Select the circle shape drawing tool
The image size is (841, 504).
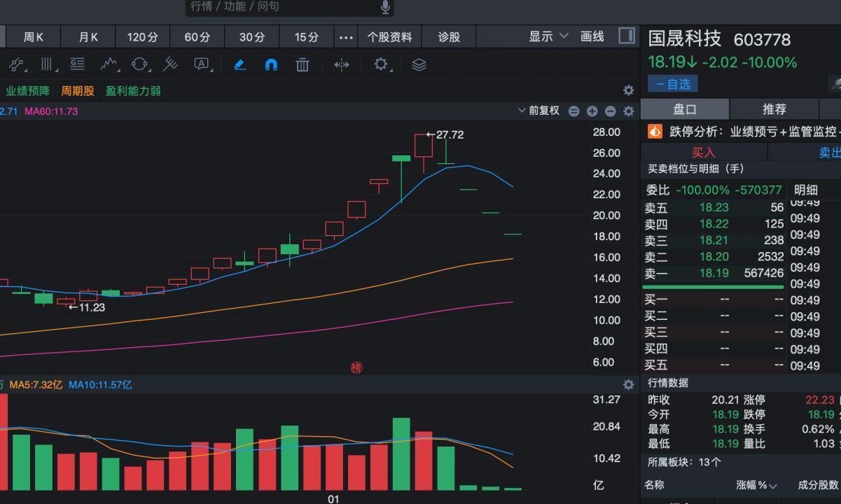click(x=140, y=64)
